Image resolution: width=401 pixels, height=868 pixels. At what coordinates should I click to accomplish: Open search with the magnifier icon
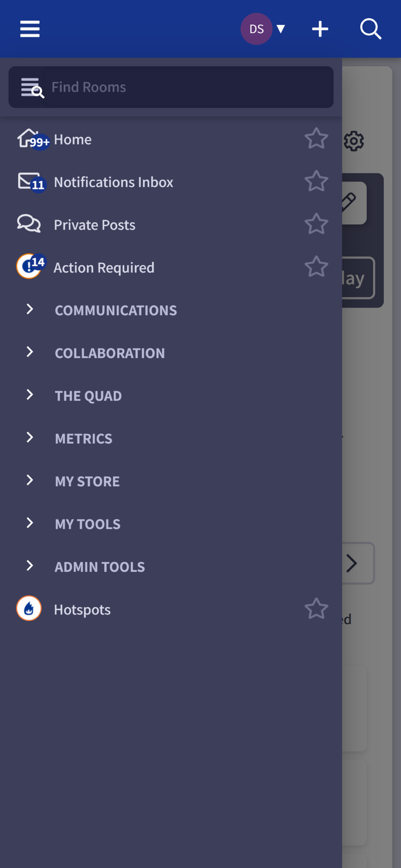coord(371,29)
